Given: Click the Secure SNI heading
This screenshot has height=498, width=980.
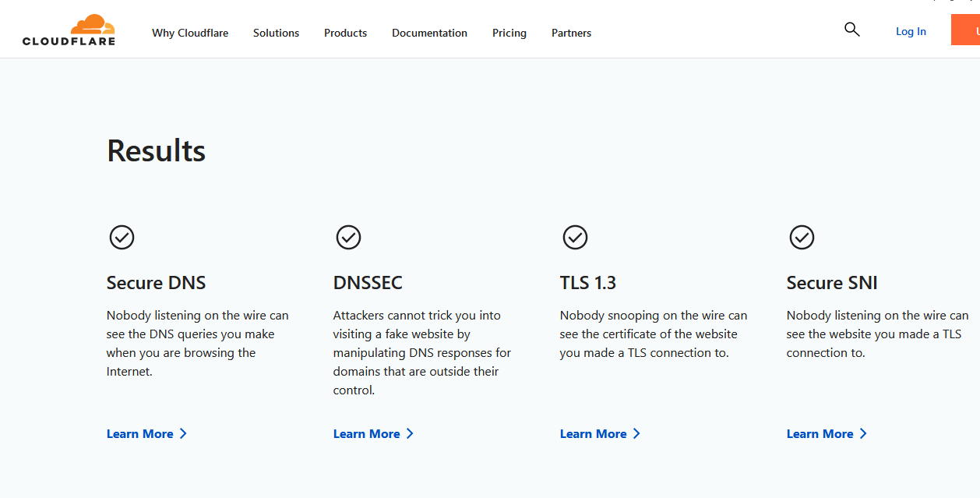Looking at the screenshot, I should pos(832,283).
